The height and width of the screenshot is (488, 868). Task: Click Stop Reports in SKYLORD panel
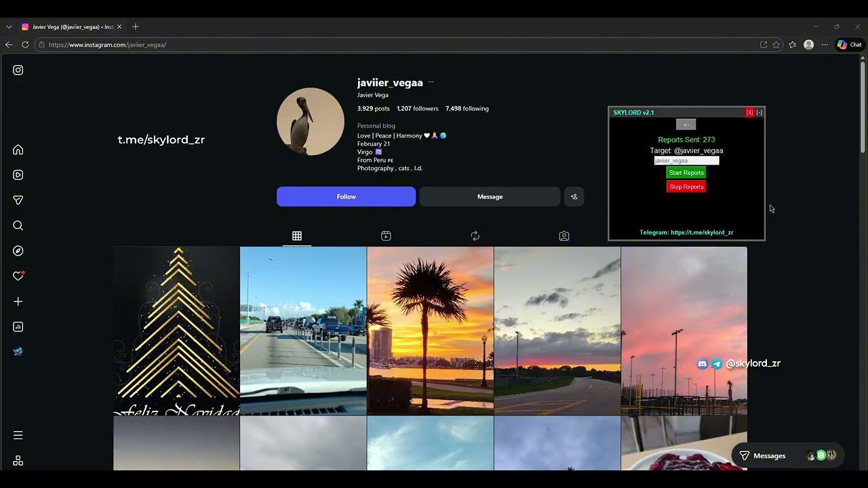coord(686,187)
